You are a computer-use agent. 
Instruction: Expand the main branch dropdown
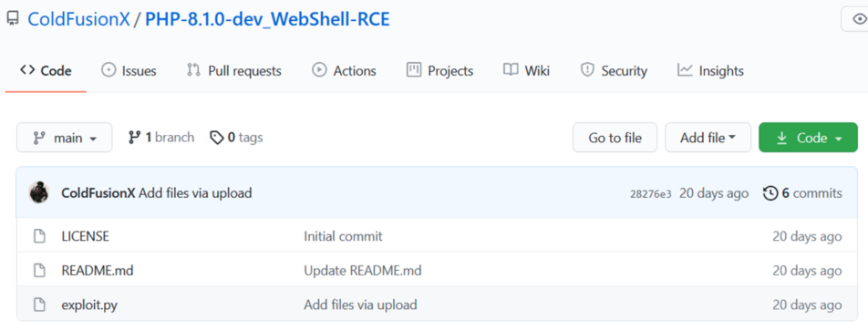tap(64, 138)
